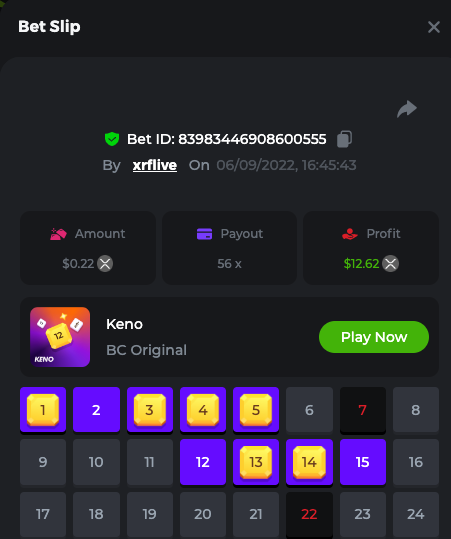The height and width of the screenshot is (539, 451).
Task: Select Keno tile number 12
Action: 203,462
